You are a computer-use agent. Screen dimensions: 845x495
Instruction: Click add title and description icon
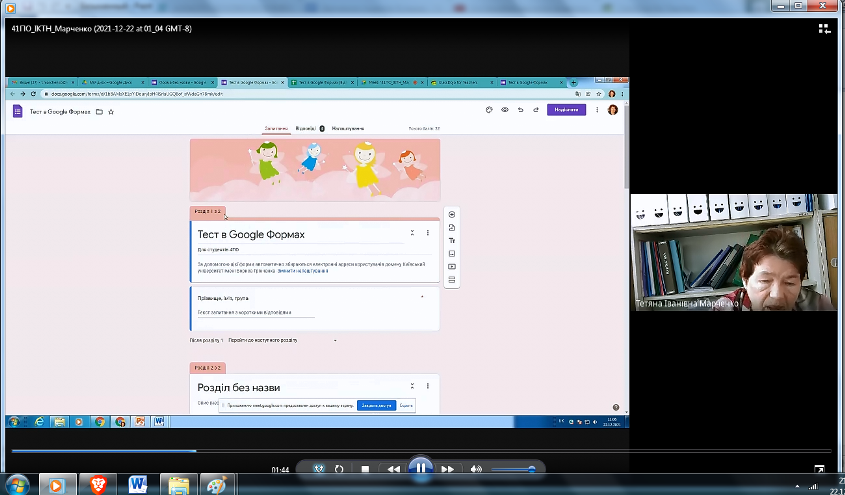pos(452,241)
